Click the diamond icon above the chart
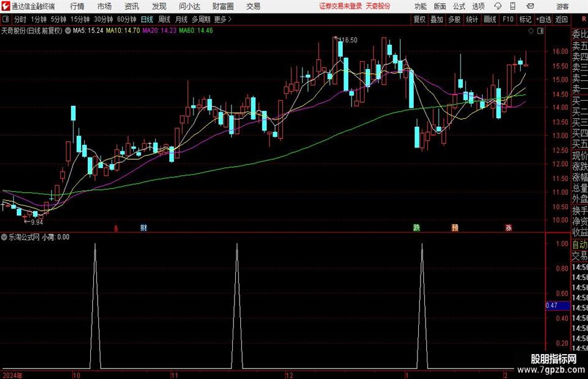Image resolution: width=588 pixels, height=379 pixels. tap(531, 31)
